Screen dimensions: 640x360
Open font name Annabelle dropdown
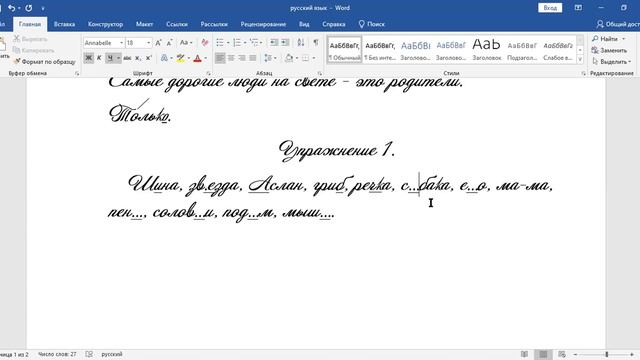(x=121, y=43)
